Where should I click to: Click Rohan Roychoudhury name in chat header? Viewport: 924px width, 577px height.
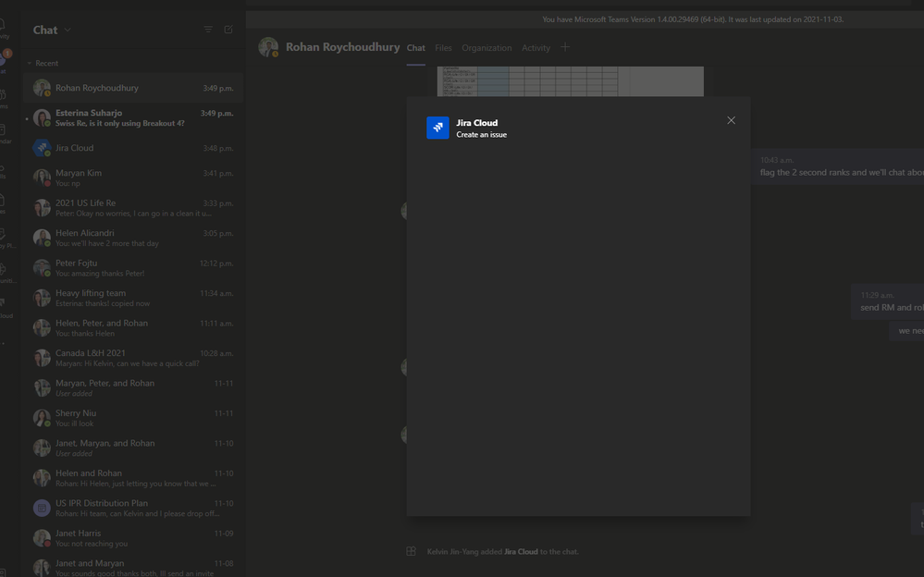342,47
